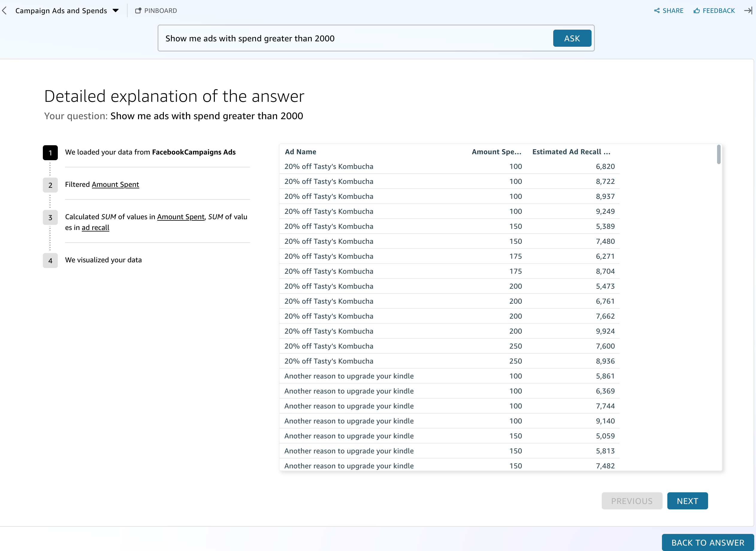The image size is (756, 551).
Task: Click the Pinboard icon
Action: 138,11
